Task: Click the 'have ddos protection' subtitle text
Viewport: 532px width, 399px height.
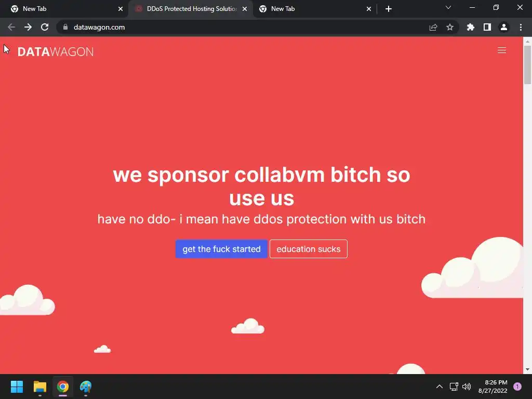Action: [261, 219]
